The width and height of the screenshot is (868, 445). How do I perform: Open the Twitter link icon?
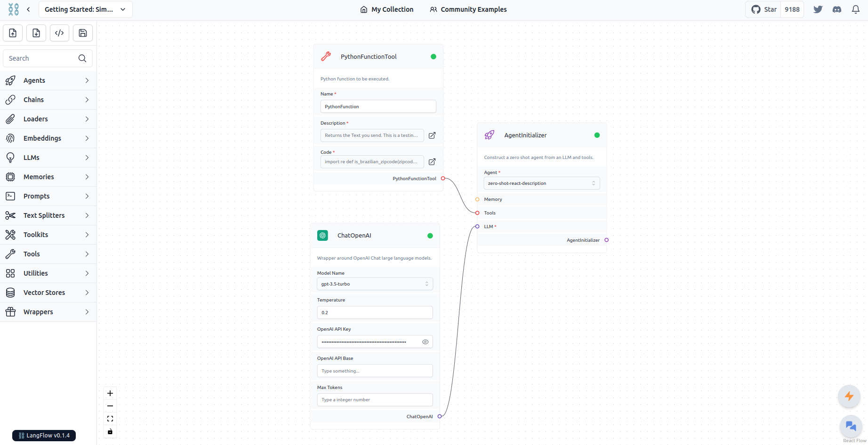(818, 9)
